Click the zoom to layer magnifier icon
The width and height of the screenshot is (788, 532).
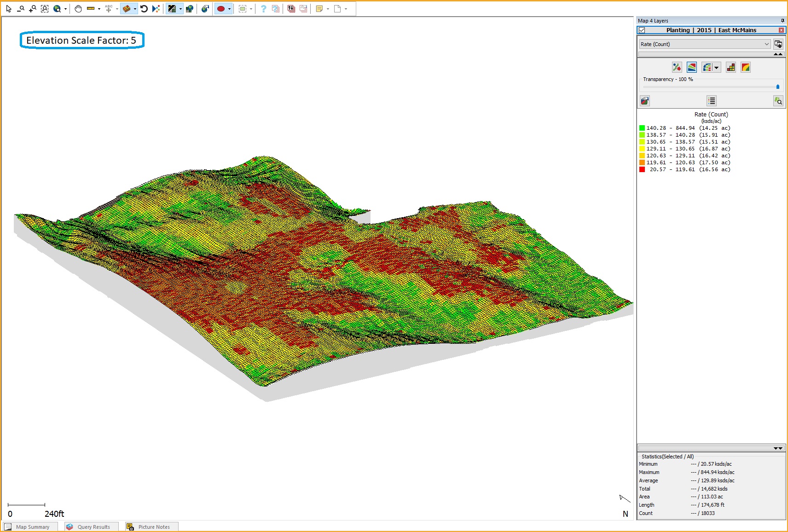point(778,101)
